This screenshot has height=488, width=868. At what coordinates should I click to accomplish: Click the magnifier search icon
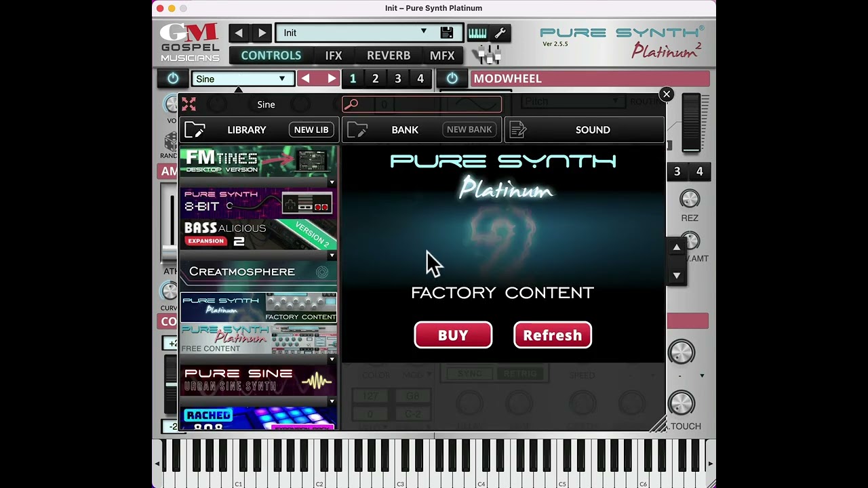[351, 104]
